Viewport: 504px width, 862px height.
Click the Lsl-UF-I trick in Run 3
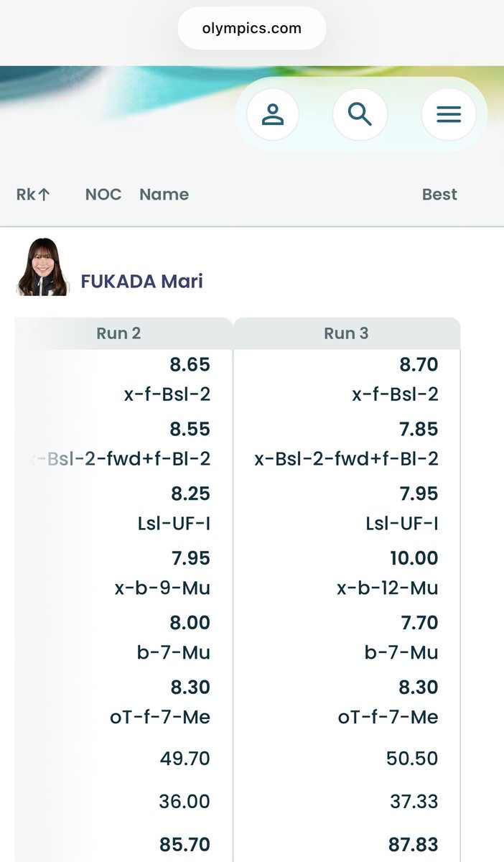pos(401,524)
